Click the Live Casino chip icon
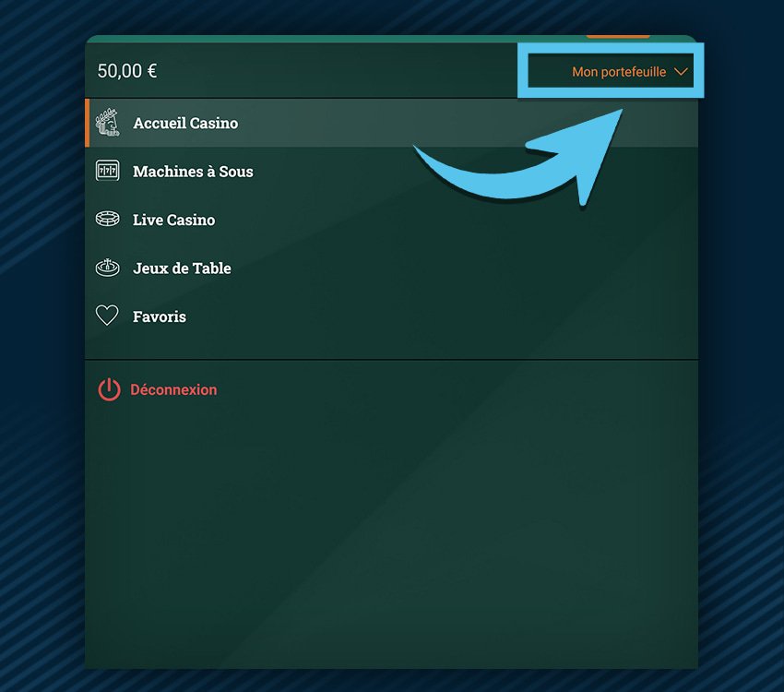The width and height of the screenshot is (784, 692). [108, 220]
